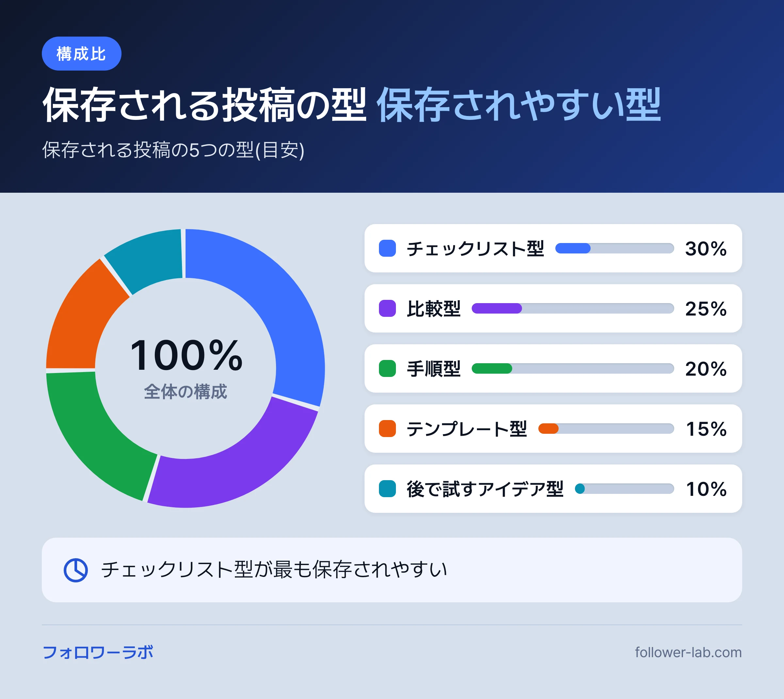Click the pie chart icon beside the summary
Viewport: 784px width, 699px height.
click(75, 570)
